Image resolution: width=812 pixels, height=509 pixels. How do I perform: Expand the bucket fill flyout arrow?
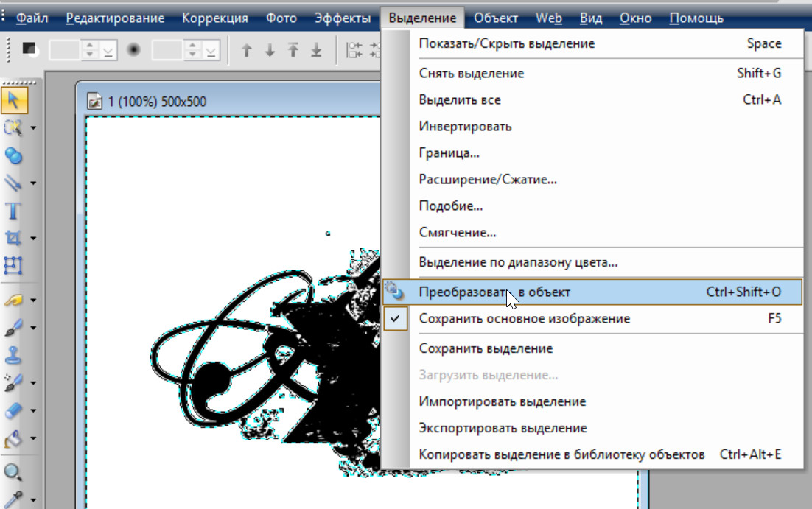pyautogui.click(x=33, y=438)
